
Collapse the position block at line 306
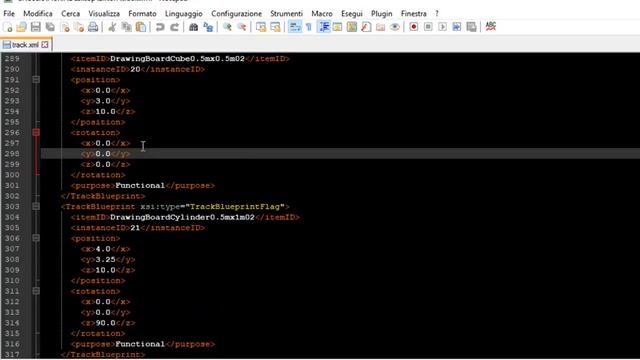point(36,238)
